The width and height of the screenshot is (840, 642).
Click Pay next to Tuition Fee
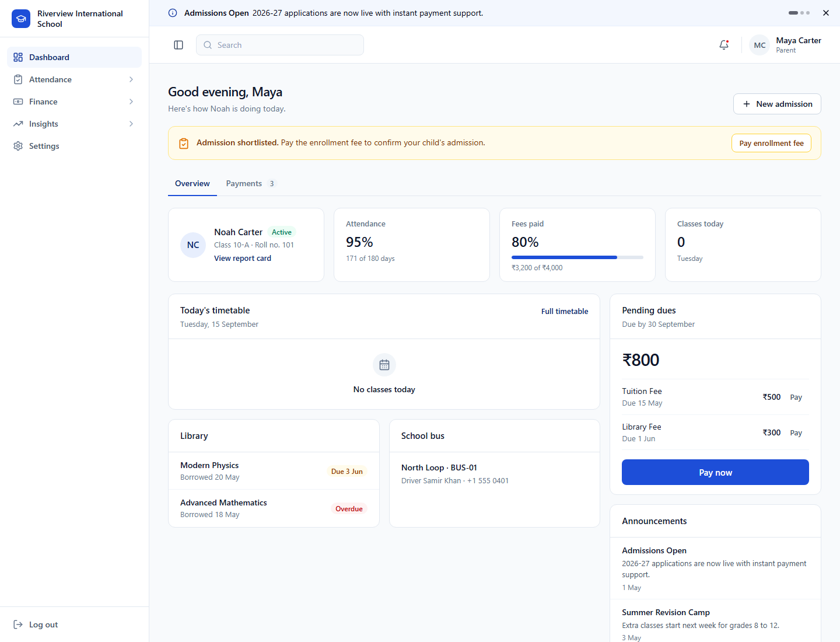[x=796, y=397]
